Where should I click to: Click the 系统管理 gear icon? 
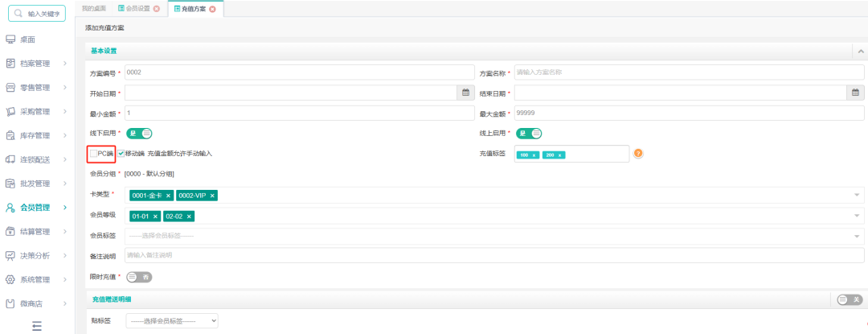point(10,280)
